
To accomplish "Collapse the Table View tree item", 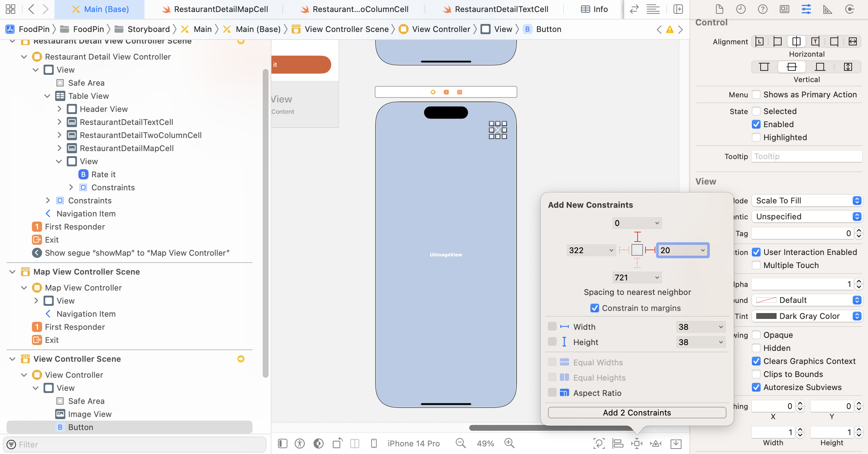I will [x=48, y=96].
